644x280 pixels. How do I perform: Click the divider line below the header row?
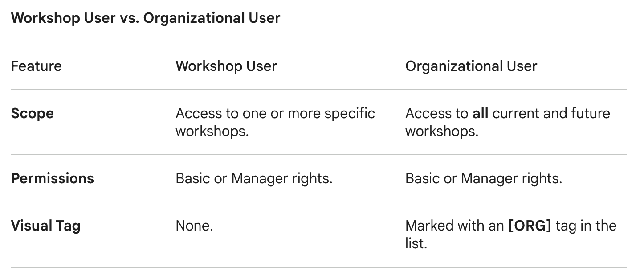(x=319, y=90)
